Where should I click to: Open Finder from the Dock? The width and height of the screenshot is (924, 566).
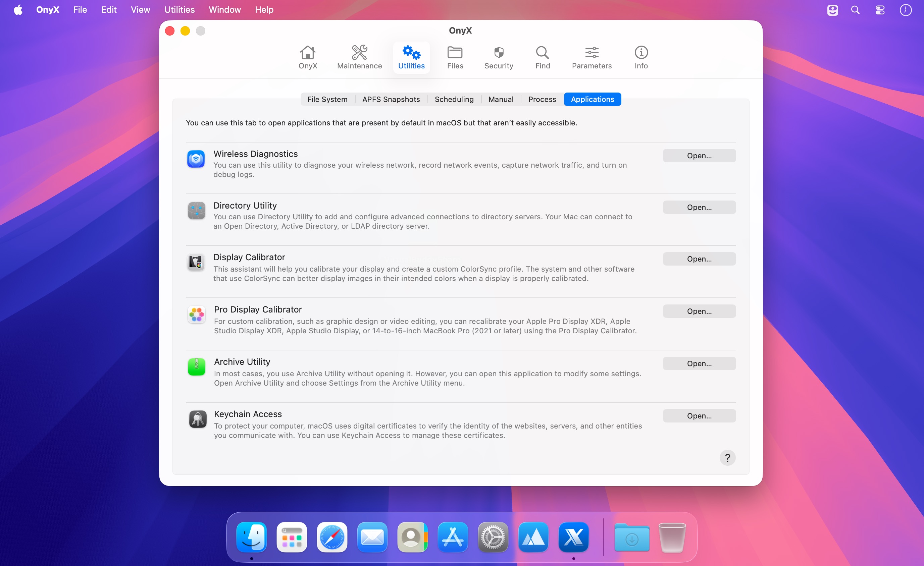click(252, 537)
